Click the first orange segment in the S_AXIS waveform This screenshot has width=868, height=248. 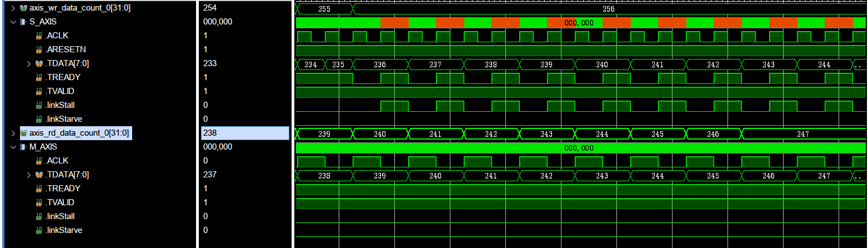394,23
